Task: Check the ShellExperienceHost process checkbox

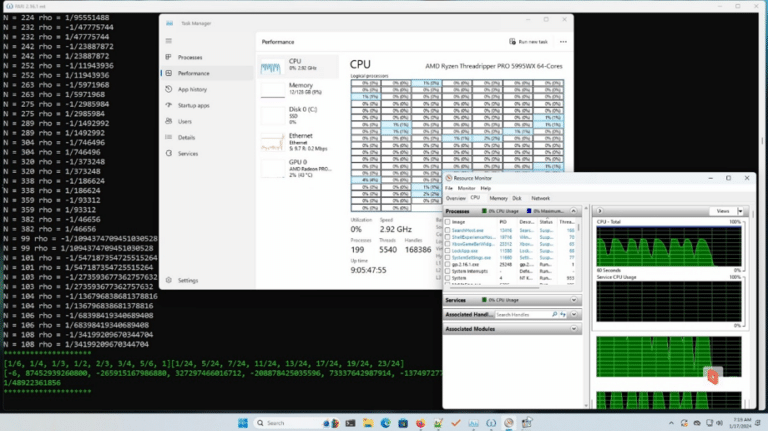Action: point(448,237)
